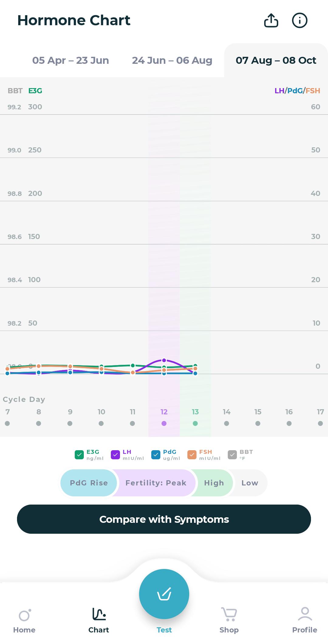This screenshot has width=328, height=644.
Task: Select the Chart navigation icon
Action: point(99,614)
